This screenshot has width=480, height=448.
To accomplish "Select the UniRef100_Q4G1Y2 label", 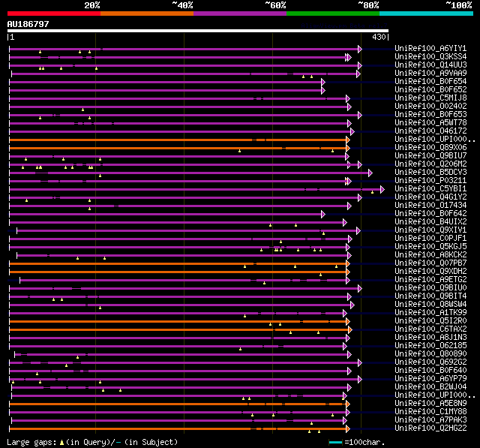I will click(x=430, y=197).
